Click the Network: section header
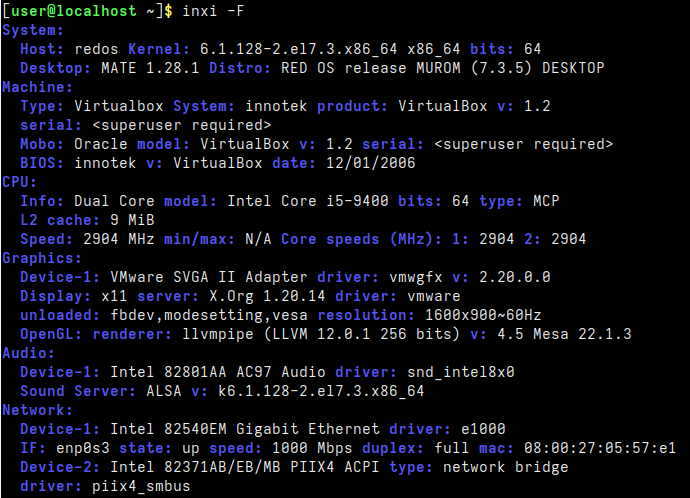690x498 pixels. [37, 410]
